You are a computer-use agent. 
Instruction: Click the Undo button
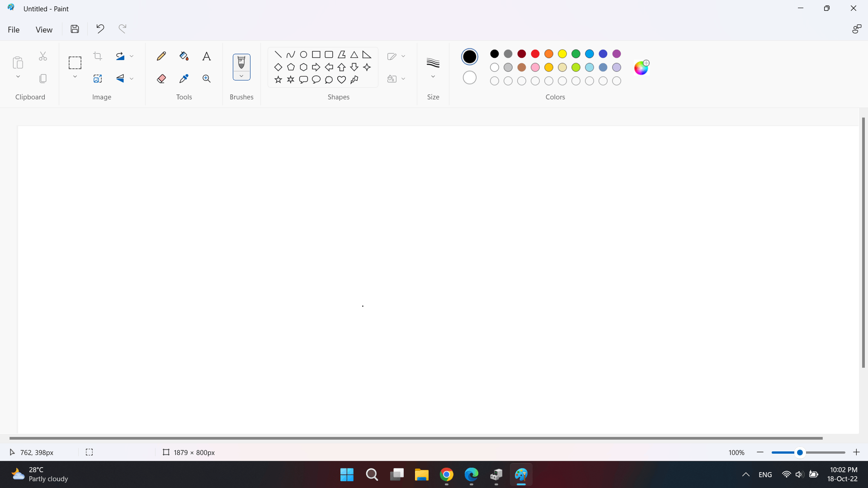(100, 29)
